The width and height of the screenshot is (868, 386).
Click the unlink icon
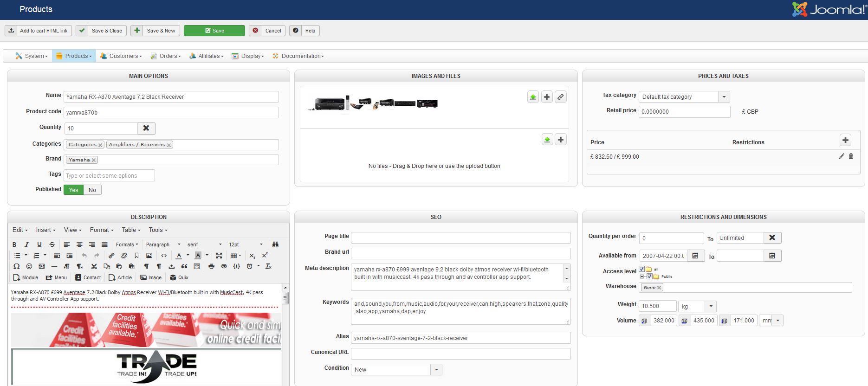[x=124, y=256]
